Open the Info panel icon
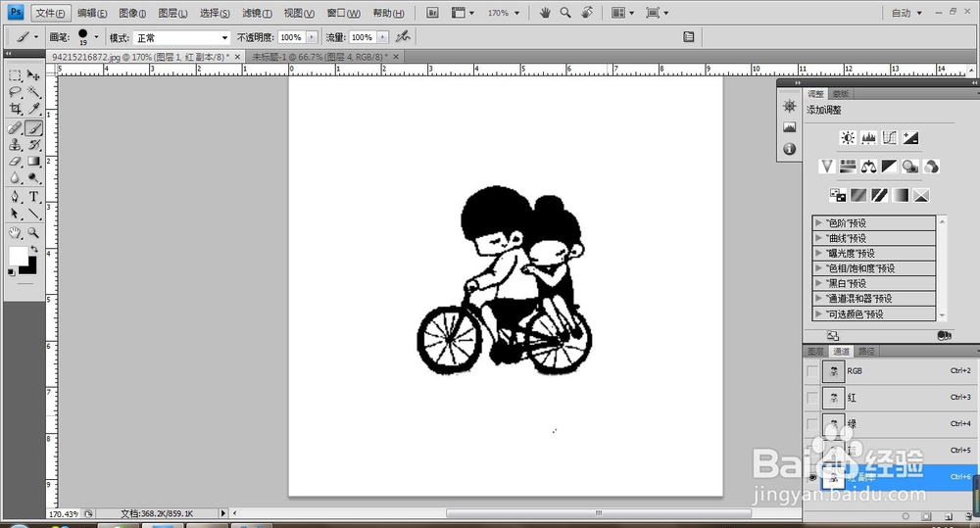The width and height of the screenshot is (980, 528). click(x=789, y=149)
